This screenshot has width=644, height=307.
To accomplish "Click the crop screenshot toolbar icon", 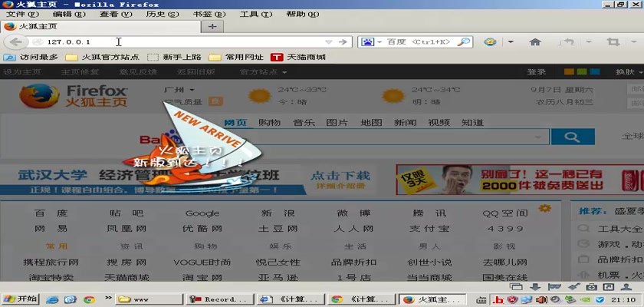I will click(x=613, y=42).
